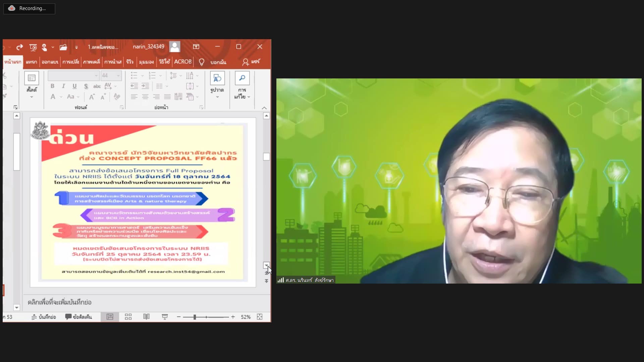644x362 pixels.
Task: Open the touch/mouse mode hand icon
Action: (44, 47)
